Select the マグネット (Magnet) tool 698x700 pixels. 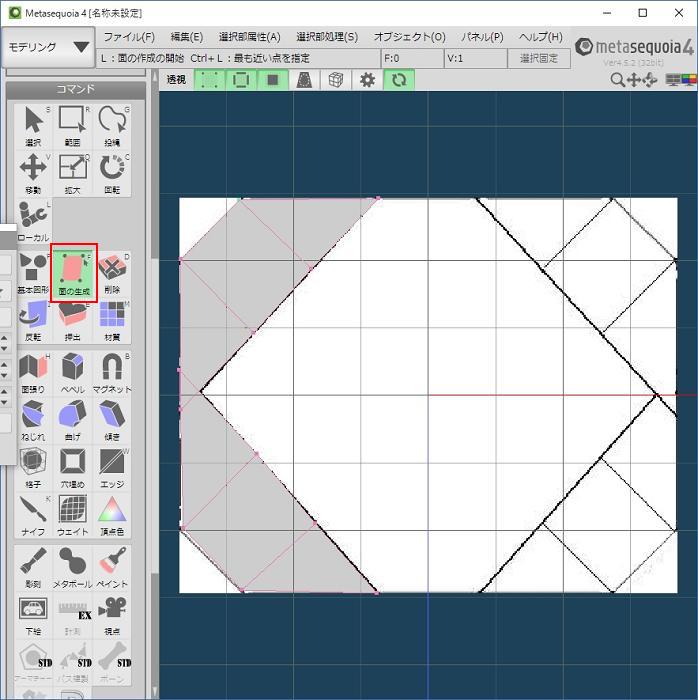pos(112,372)
